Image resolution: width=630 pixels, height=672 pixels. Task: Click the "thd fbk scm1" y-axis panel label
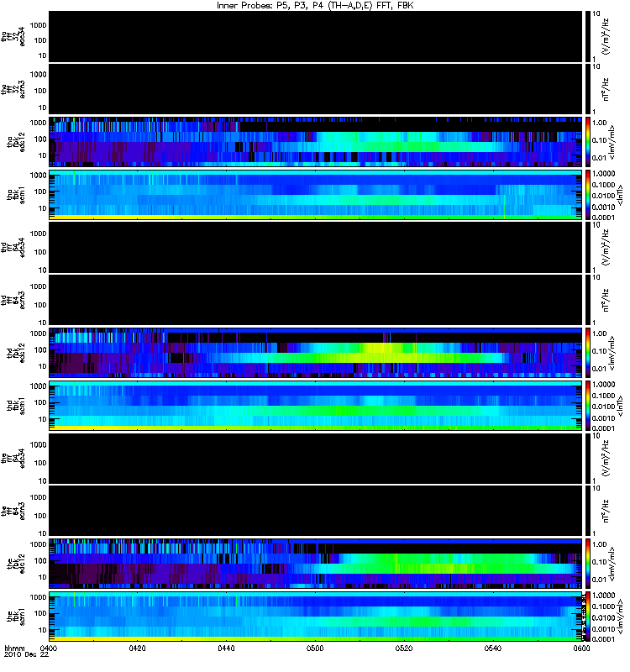[16, 406]
